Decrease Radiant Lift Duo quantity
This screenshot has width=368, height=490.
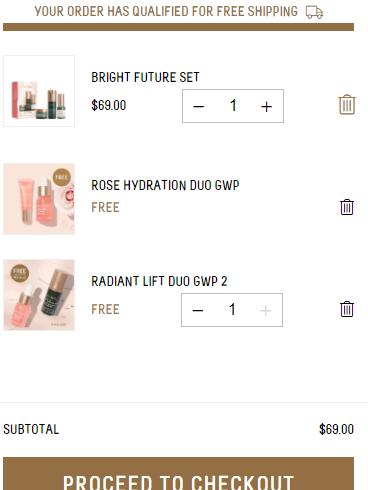198,310
